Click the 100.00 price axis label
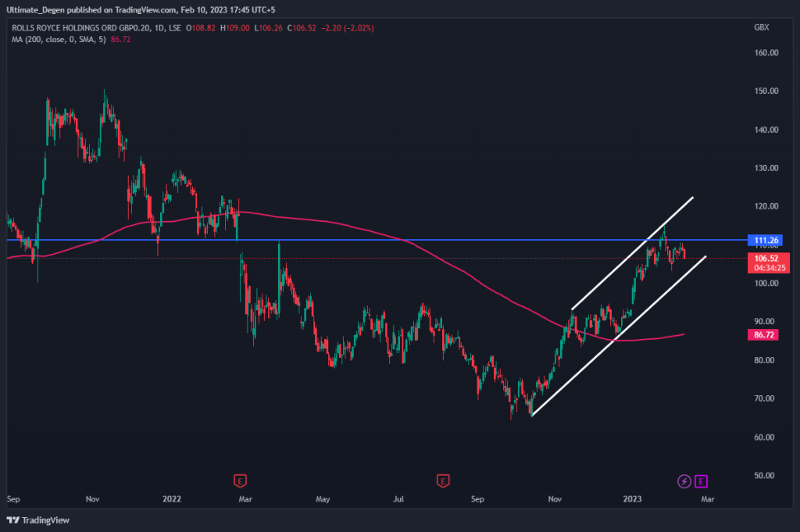The height and width of the screenshot is (532, 800). point(766,283)
